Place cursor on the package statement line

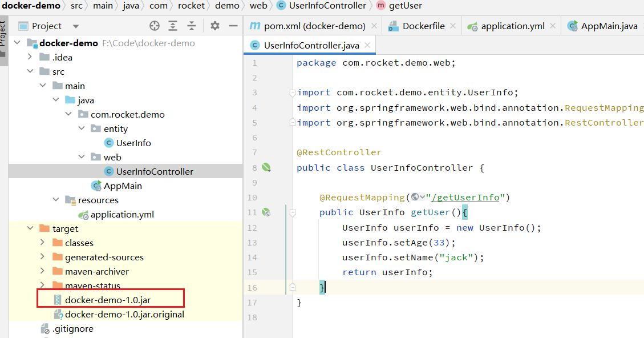pos(376,63)
